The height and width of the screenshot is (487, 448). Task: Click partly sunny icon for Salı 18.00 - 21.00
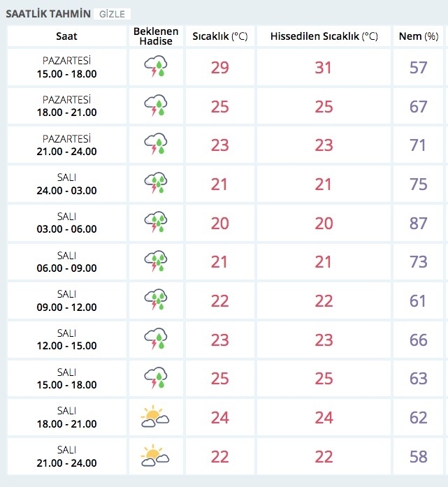point(156,418)
